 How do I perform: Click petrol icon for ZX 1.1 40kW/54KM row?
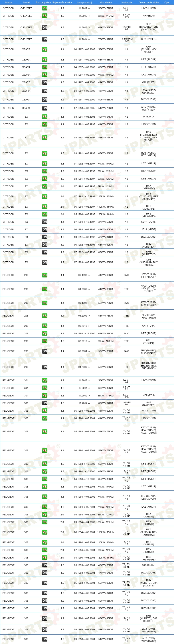[x=45, y=117]
